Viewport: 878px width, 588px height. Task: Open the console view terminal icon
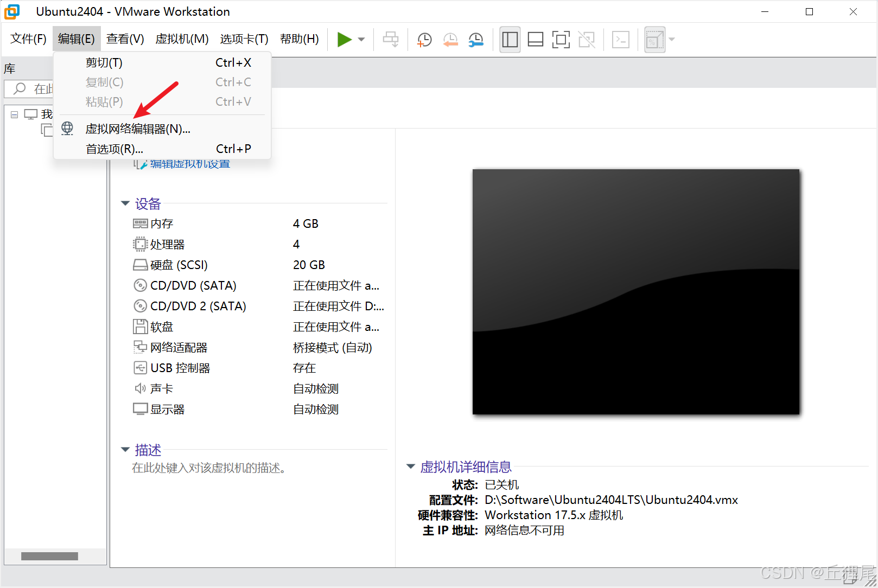click(621, 40)
